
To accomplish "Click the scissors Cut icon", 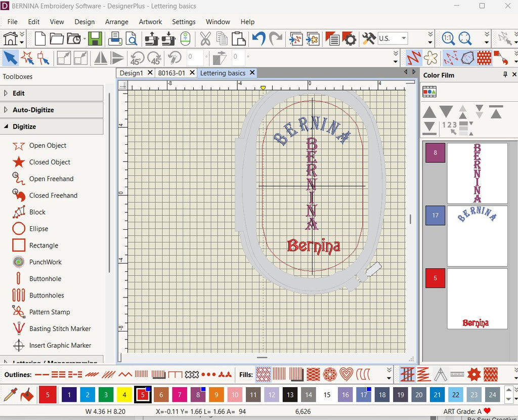I will pos(205,38).
